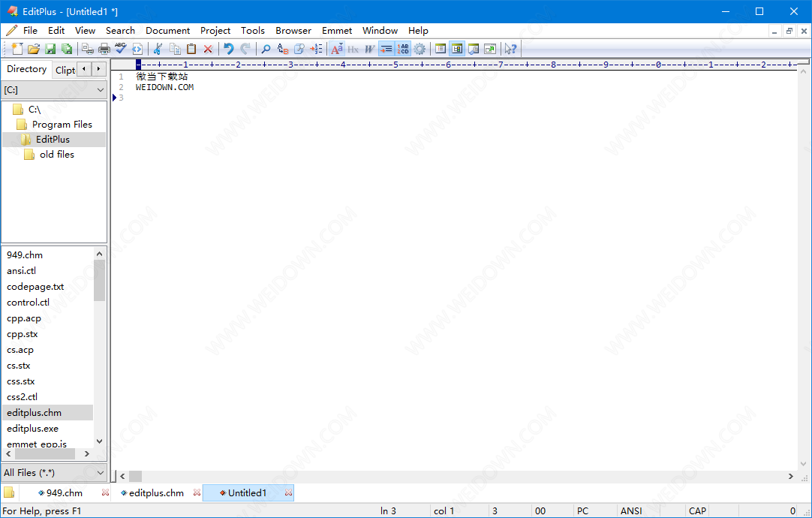812x518 pixels.
Task: Open the Edit menu
Action: (x=56, y=31)
